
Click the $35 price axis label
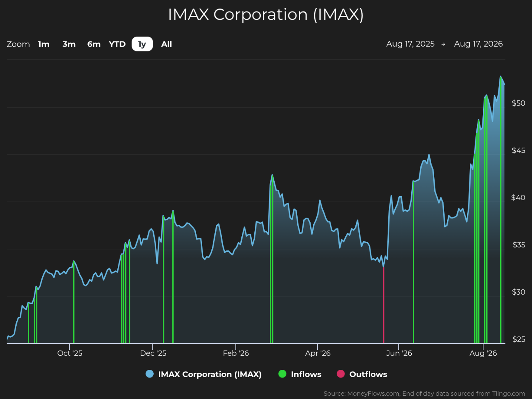[x=519, y=245]
